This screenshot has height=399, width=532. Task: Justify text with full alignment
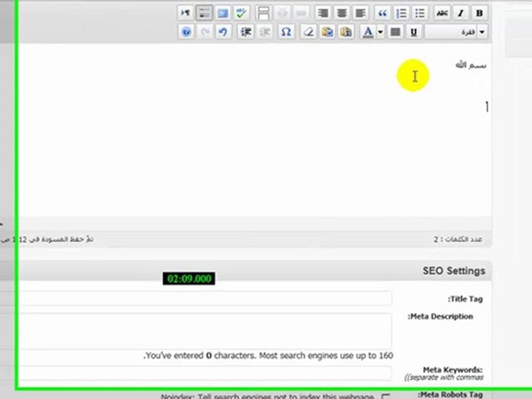[395, 32]
